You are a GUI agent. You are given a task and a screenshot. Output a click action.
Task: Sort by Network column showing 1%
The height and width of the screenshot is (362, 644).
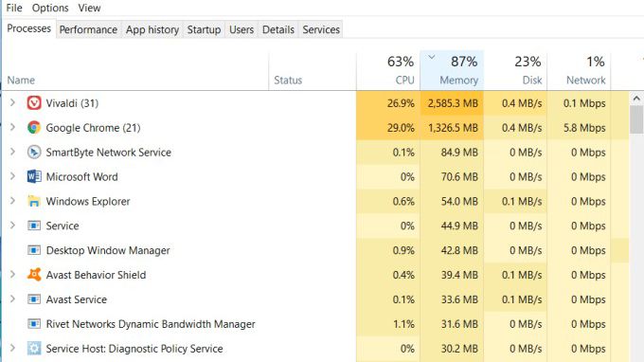click(x=579, y=71)
